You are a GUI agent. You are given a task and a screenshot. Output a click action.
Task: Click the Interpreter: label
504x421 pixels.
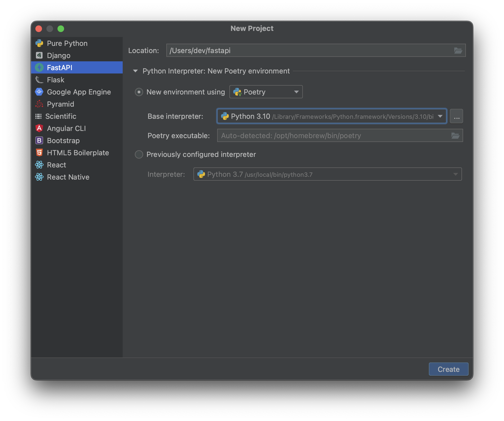pyautogui.click(x=166, y=174)
